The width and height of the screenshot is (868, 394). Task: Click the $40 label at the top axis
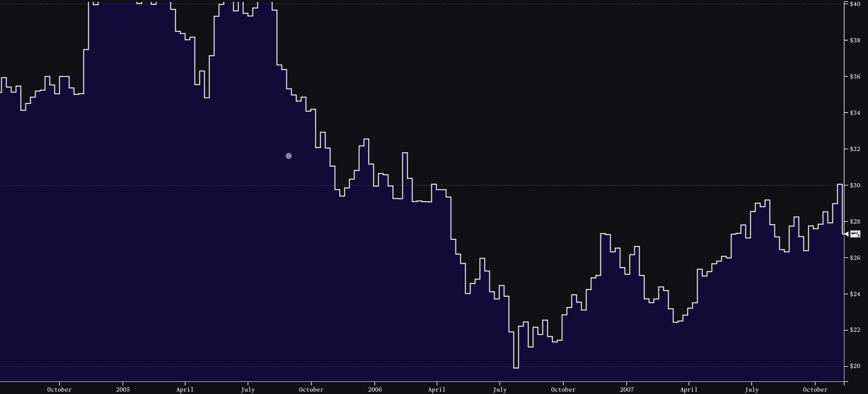tap(855, 4)
